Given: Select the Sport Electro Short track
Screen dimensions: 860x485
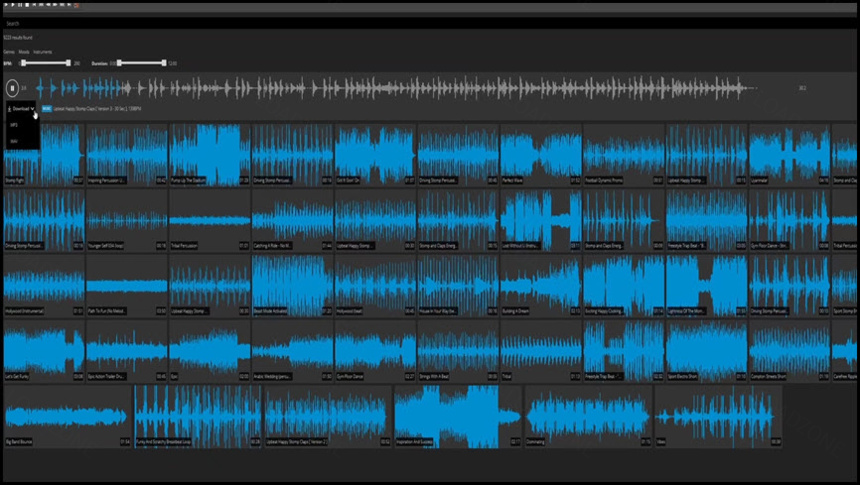Looking at the screenshot, I should pyautogui.click(x=706, y=351).
